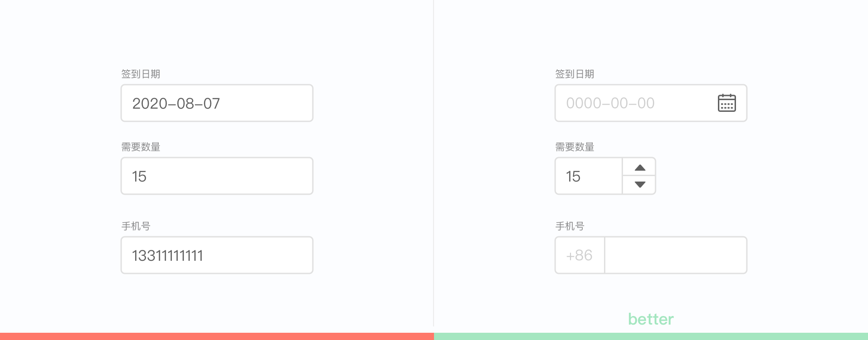Open the +86 country code prefix
Screen dimensions: 868x340
580,255
